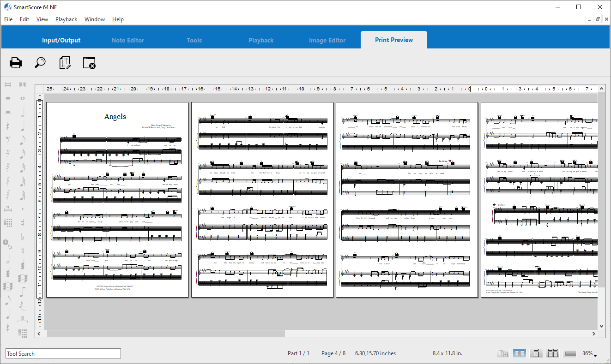The width and height of the screenshot is (611, 364).
Task: Click into the Tool Search field
Action: (63, 353)
